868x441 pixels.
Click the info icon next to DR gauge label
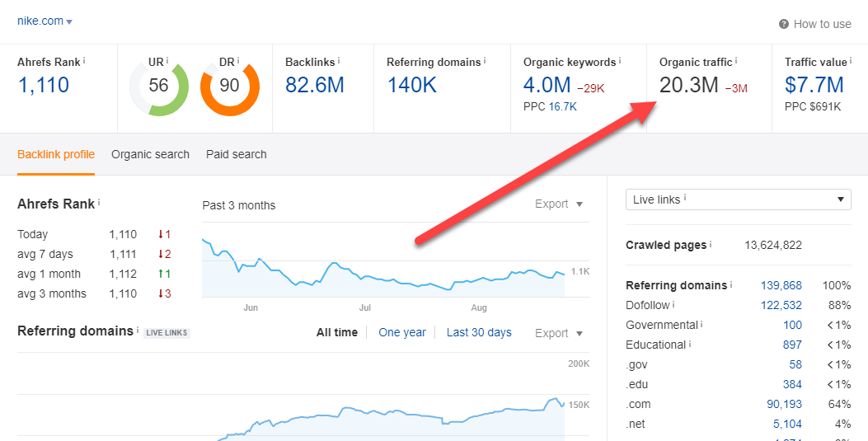point(238,61)
